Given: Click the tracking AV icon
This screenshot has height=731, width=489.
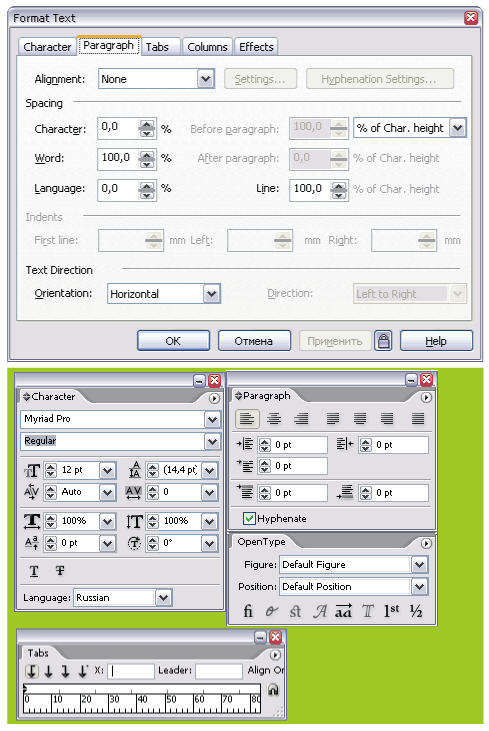Looking at the screenshot, I should 134,492.
